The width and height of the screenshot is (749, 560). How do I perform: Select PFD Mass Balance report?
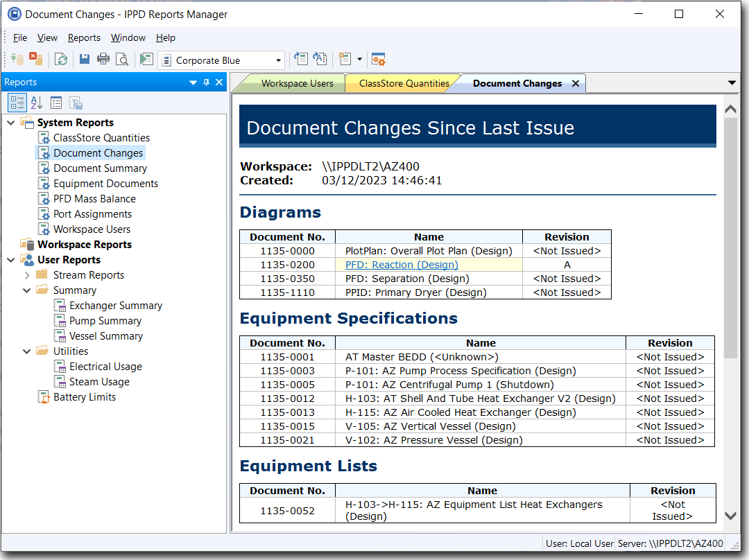(x=94, y=199)
